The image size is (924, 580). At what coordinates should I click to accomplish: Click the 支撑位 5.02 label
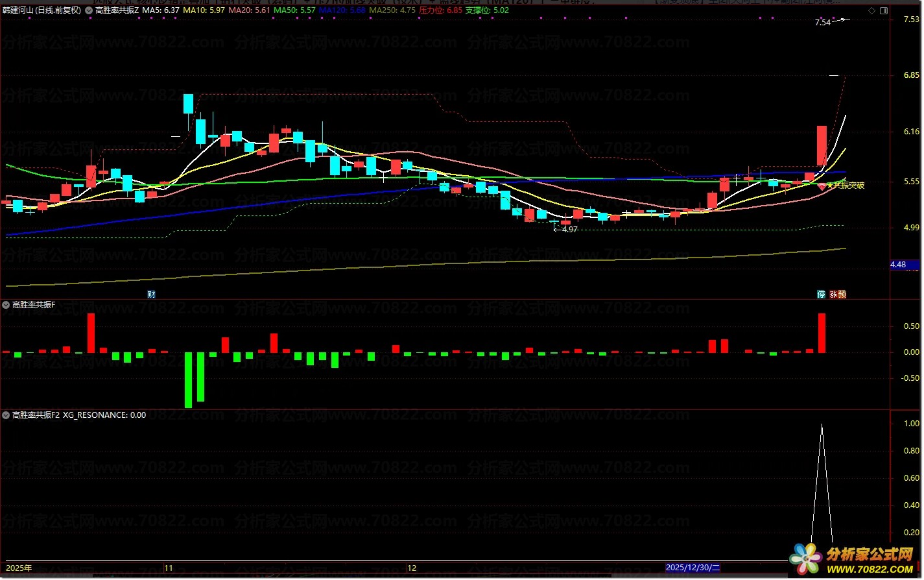[x=487, y=10]
